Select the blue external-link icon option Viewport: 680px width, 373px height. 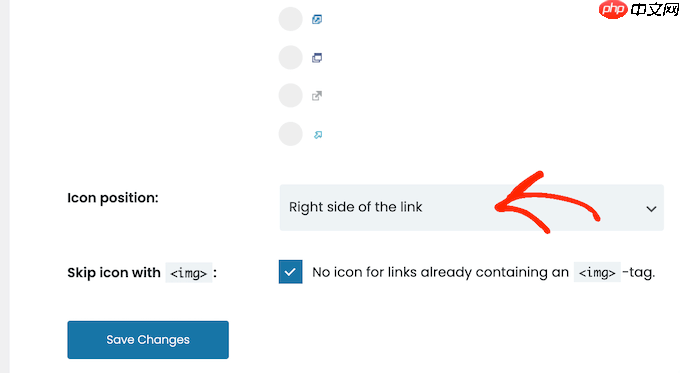click(317, 19)
